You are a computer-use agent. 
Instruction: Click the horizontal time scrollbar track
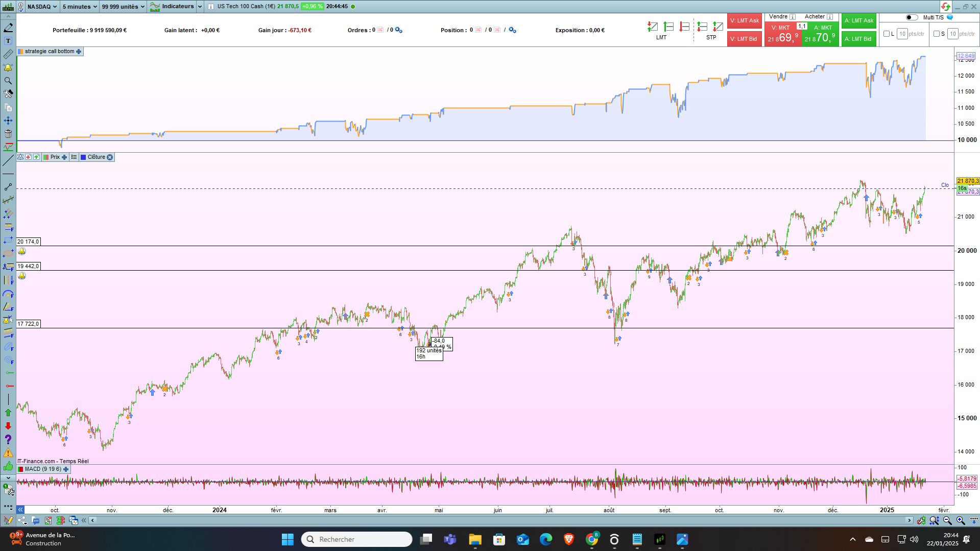click(500, 520)
